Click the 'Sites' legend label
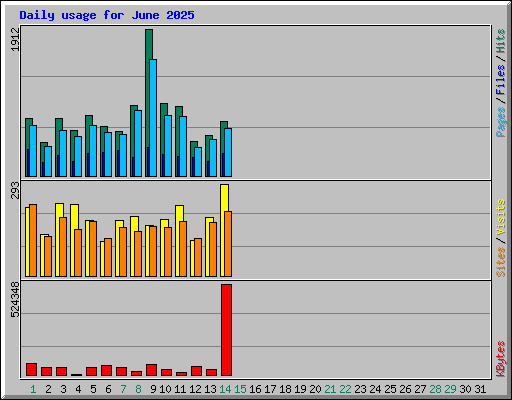This screenshot has width=512, height=400. tap(500, 262)
